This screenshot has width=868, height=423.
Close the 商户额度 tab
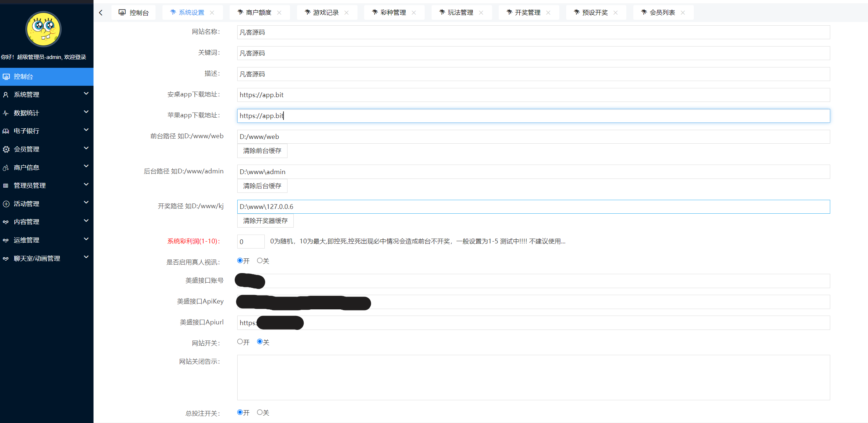(x=279, y=13)
